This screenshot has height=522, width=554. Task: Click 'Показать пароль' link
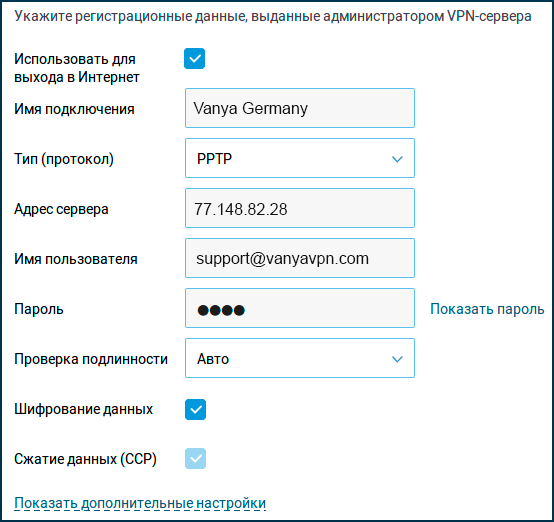click(487, 309)
